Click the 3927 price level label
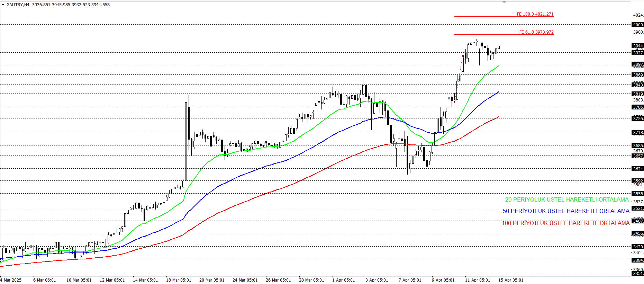 (x=638, y=53)
